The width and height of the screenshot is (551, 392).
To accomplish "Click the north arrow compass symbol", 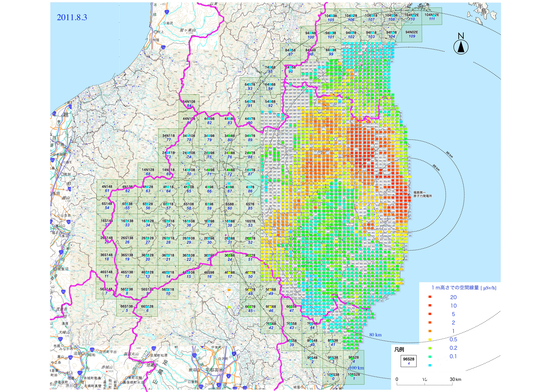I will (x=461, y=47).
